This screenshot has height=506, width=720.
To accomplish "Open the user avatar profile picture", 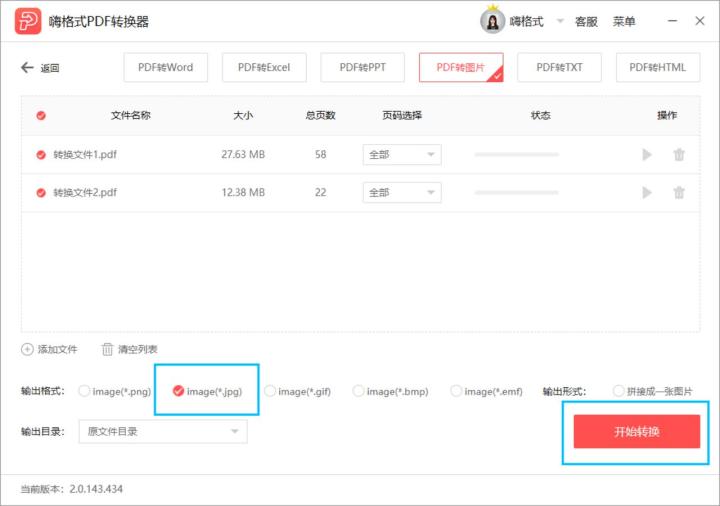I will [x=492, y=21].
